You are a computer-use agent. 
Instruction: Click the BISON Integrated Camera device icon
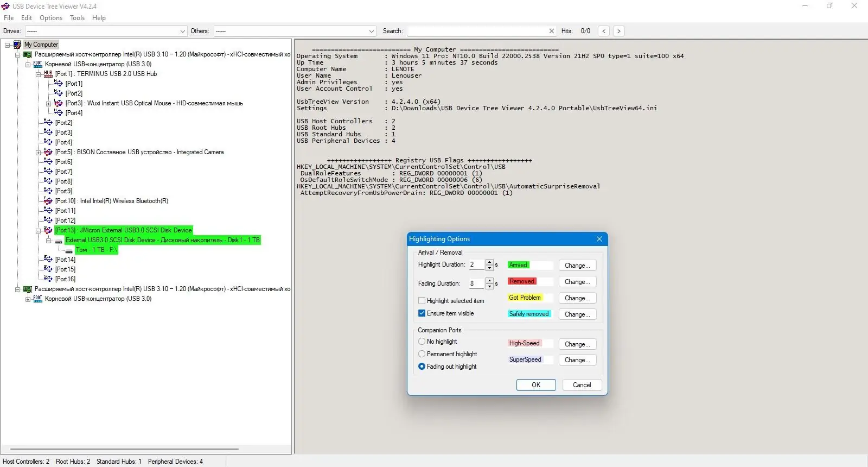click(x=48, y=152)
